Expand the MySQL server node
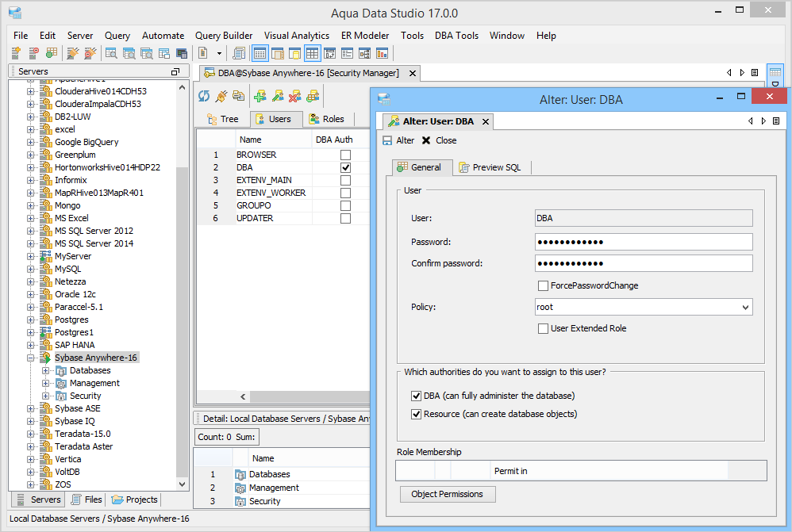792x532 pixels. (31, 269)
